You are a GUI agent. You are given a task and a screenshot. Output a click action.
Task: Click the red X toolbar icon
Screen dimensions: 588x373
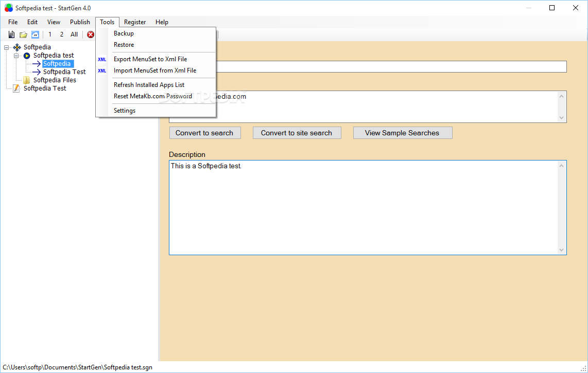pyautogui.click(x=91, y=34)
